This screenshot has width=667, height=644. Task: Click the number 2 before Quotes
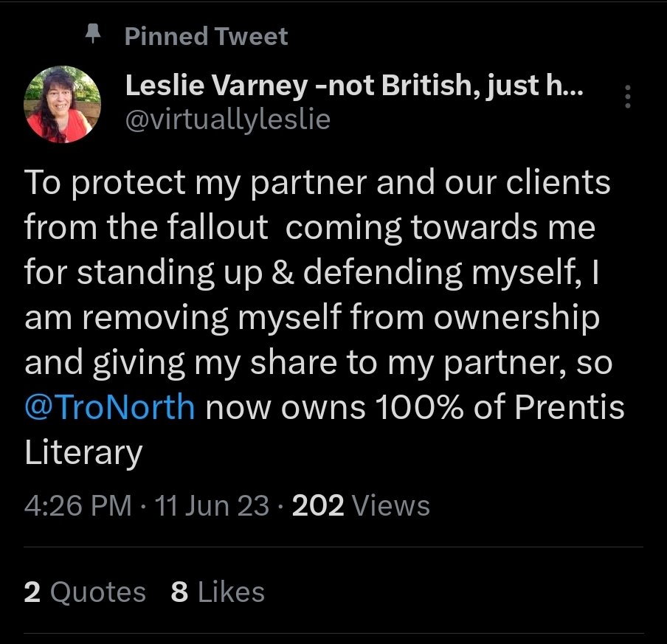click(32, 592)
